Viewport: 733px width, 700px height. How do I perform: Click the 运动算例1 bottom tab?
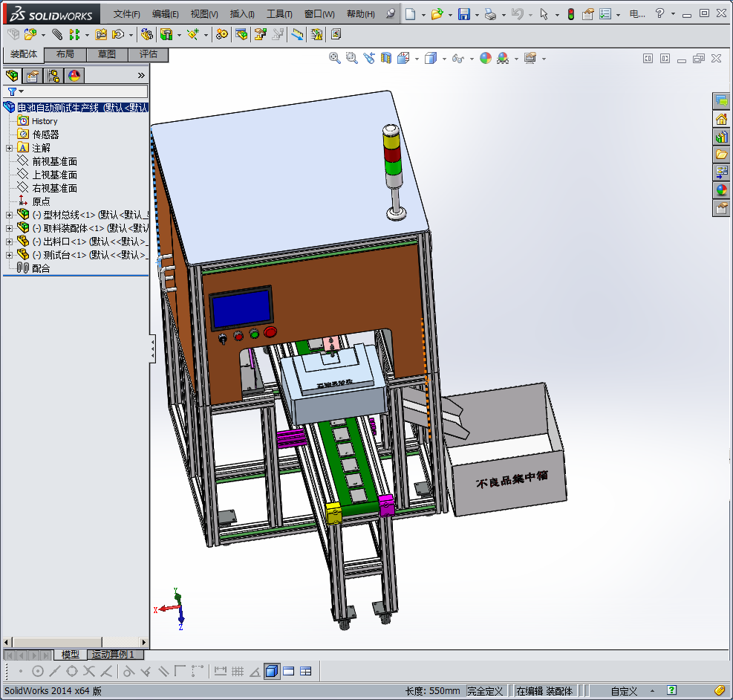(114, 655)
